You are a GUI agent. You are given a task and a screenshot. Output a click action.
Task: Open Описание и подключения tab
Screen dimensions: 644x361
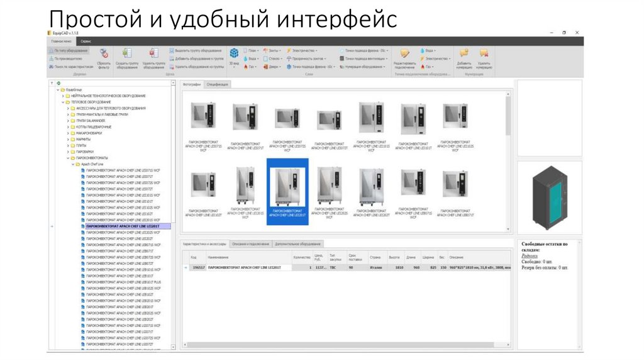pos(250,243)
